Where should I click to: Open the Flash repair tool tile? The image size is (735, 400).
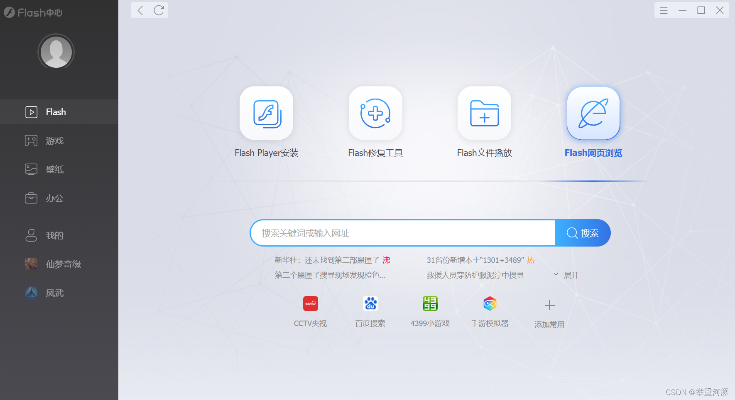(x=375, y=113)
